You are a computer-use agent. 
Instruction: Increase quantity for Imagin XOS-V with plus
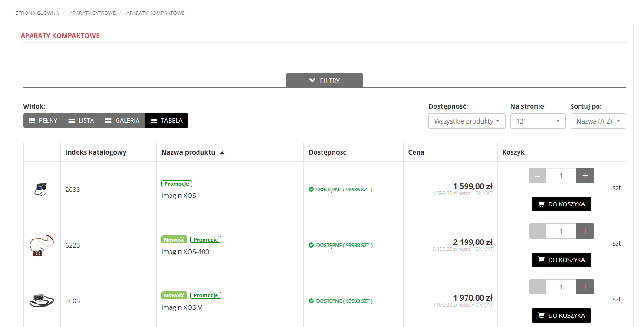coord(585,287)
